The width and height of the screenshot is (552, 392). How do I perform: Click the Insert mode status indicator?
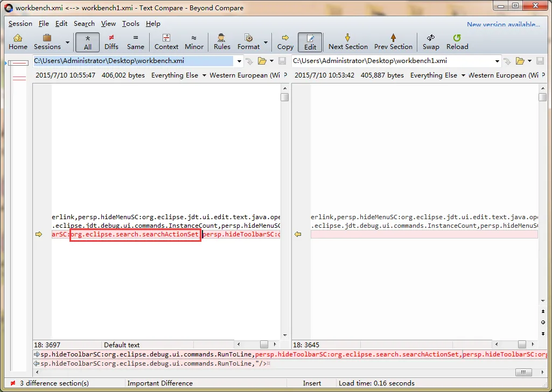pyautogui.click(x=312, y=383)
